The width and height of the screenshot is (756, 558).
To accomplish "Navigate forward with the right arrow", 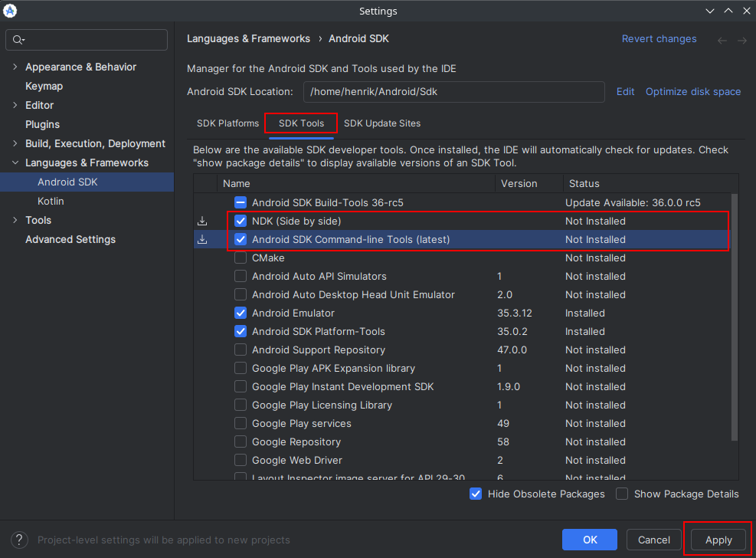I will click(x=742, y=41).
